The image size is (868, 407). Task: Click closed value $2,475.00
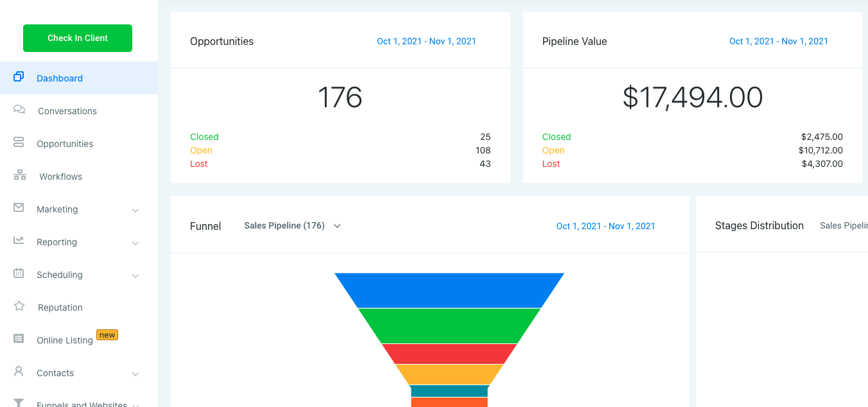point(822,137)
